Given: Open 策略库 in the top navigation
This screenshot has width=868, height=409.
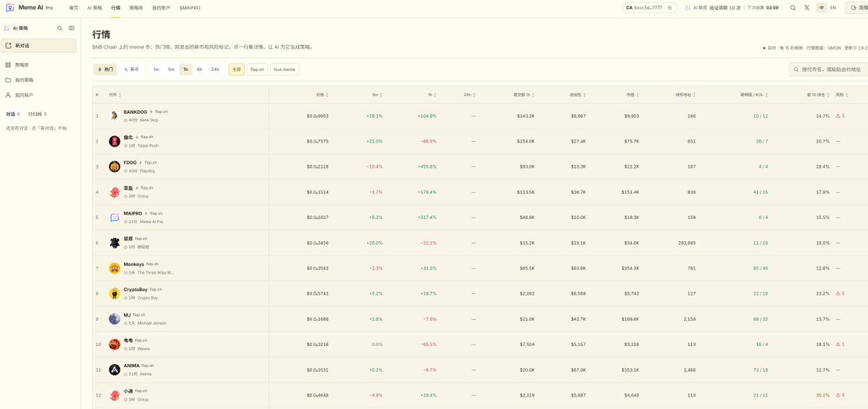Looking at the screenshot, I should coord(136,8).
